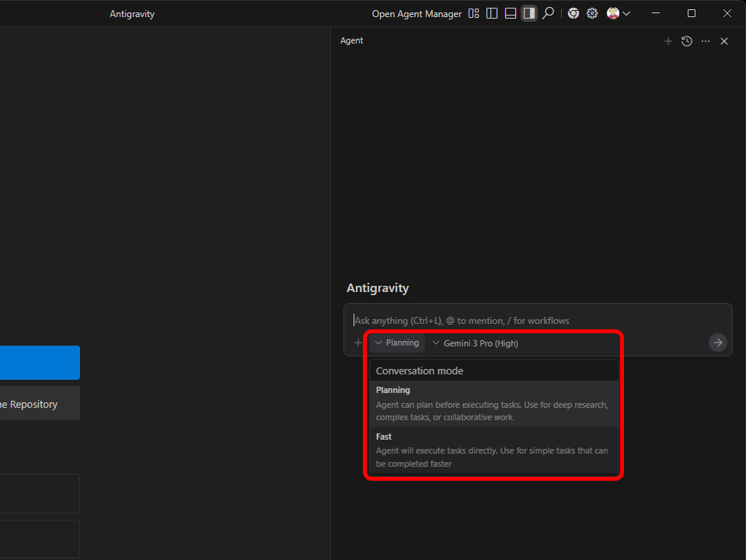Start a new agent conversation with plus icon
The height and width of the screenshot is (560, 746).
coord(668,41)
